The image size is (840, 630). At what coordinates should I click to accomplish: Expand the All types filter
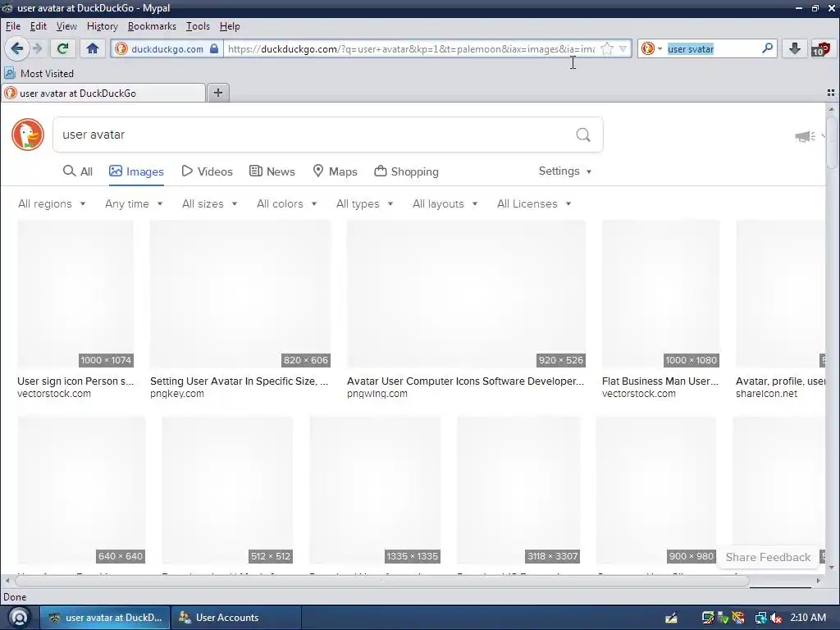click(x=364, y=203)
